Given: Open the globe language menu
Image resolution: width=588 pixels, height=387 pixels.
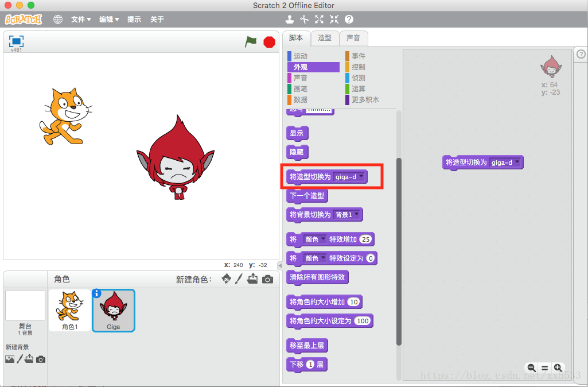Looking at the screenshot, I should 58,19.
